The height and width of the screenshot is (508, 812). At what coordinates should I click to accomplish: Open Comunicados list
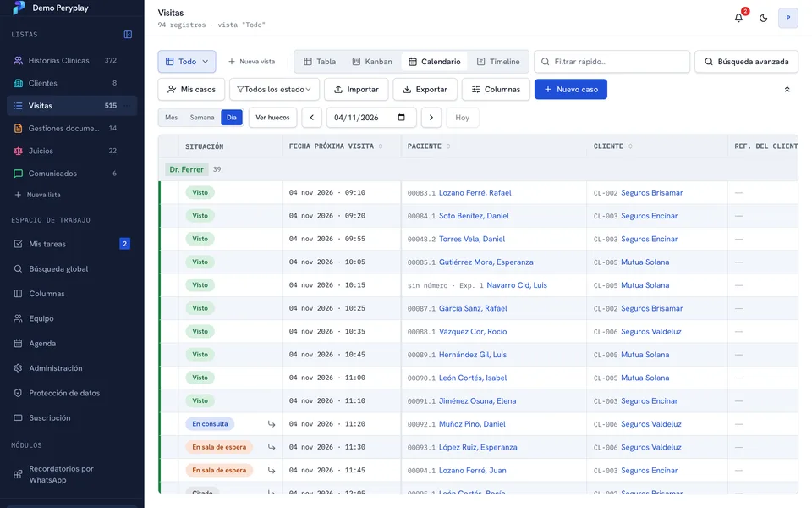coord(72,173)
